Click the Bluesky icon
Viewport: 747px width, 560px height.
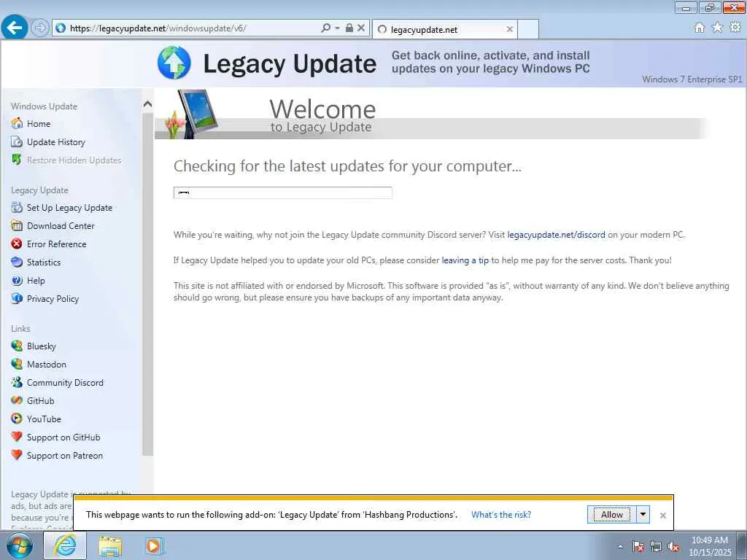point(17,346)
